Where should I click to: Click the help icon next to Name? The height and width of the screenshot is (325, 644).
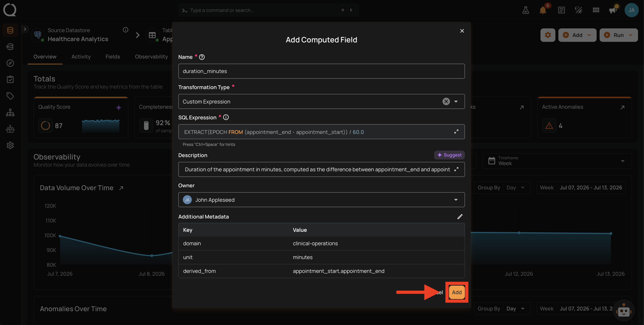[202, 57]
